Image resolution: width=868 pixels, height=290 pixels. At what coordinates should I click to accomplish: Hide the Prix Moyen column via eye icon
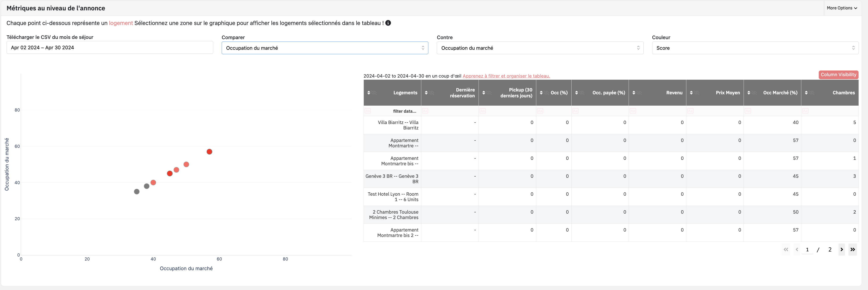697,93
